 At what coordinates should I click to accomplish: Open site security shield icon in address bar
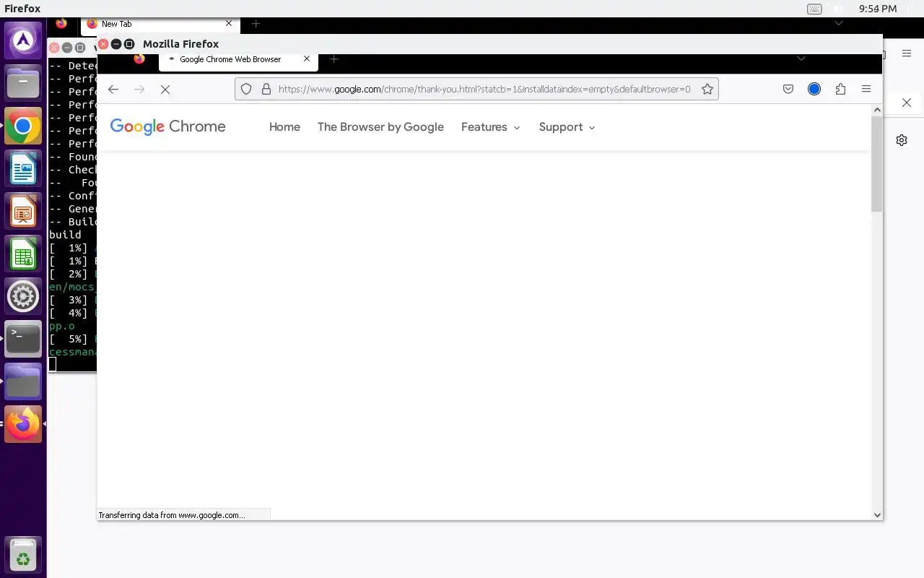click(x=246, y=89)
